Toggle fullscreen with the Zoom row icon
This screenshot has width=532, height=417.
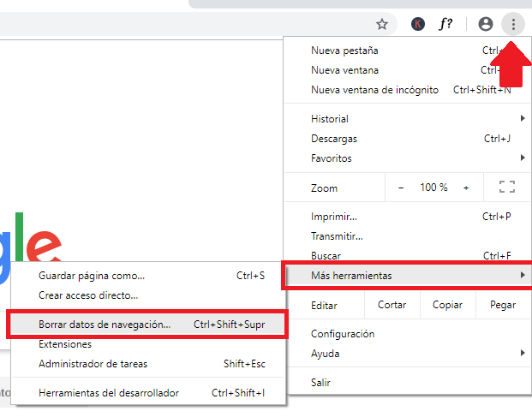pos(507,187)
